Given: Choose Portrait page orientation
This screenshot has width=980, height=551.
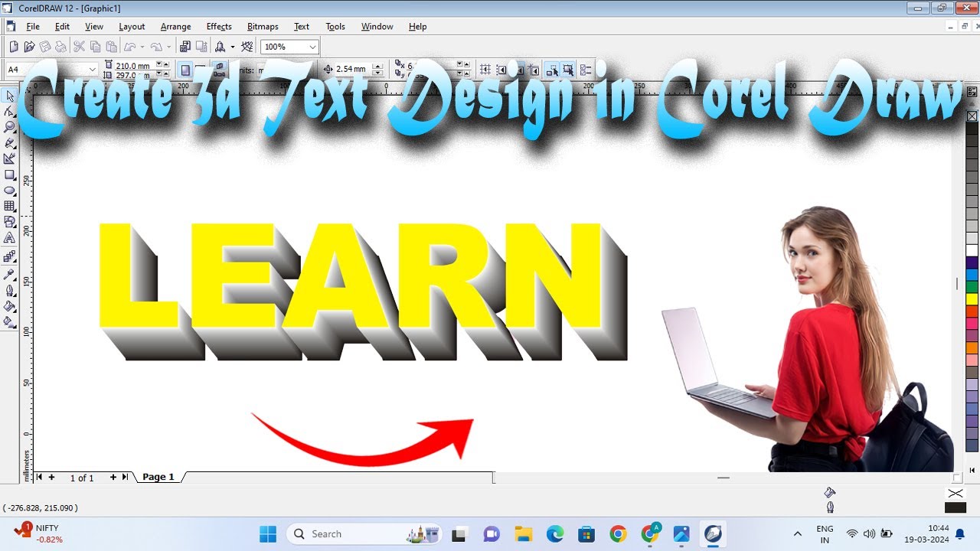Looking at the screenshot, I should (185, 70).
